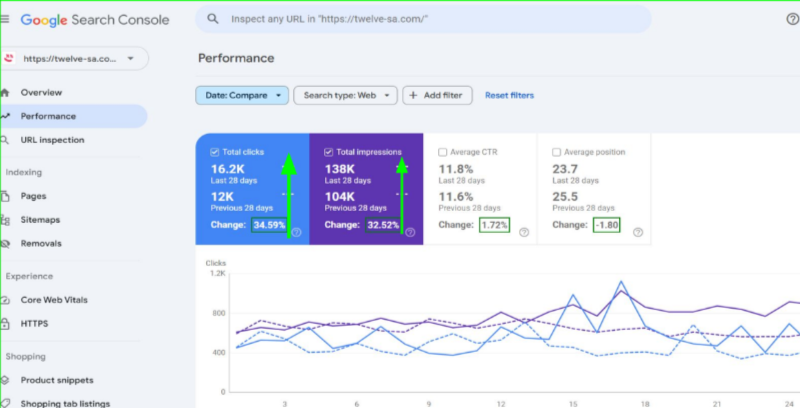Click help icon in Average position card
Screen dimensions: 800x408
coord(638,232)
